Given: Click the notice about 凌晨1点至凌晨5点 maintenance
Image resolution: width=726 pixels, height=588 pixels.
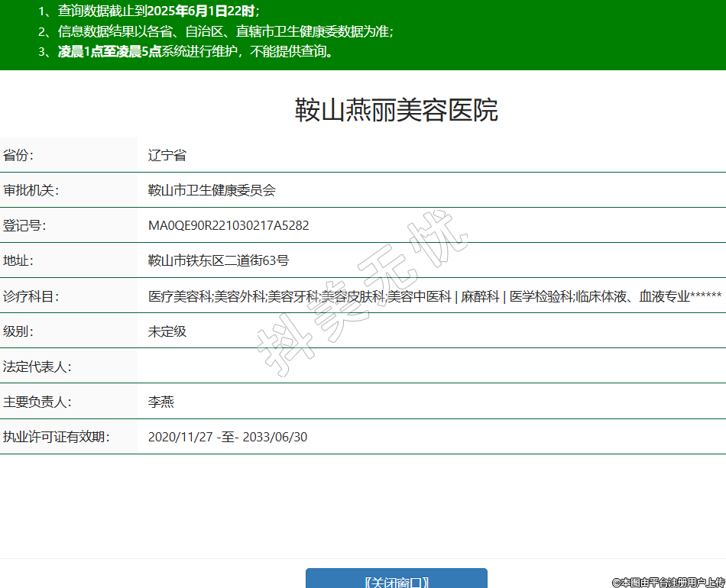Looking at the screenshot, I should click(x=196, y=52).
